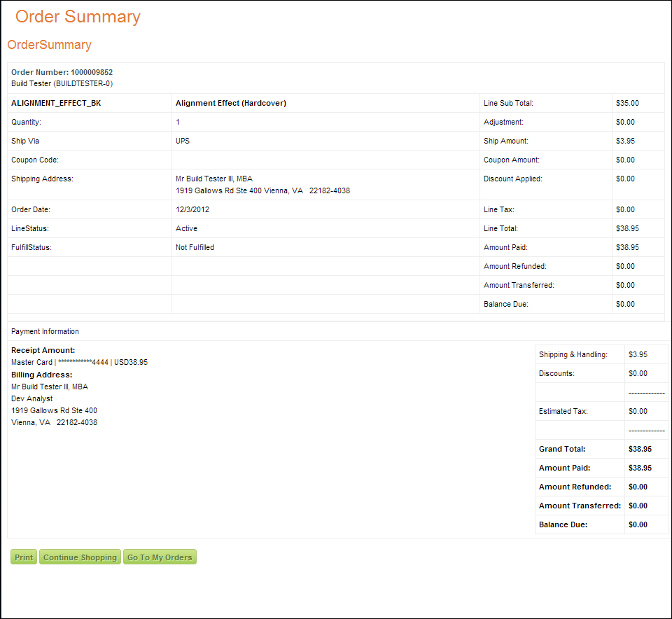Select the Order Number 1000009852 text
Viewport: 672px width, 619px height.
[x=62, y=72]
